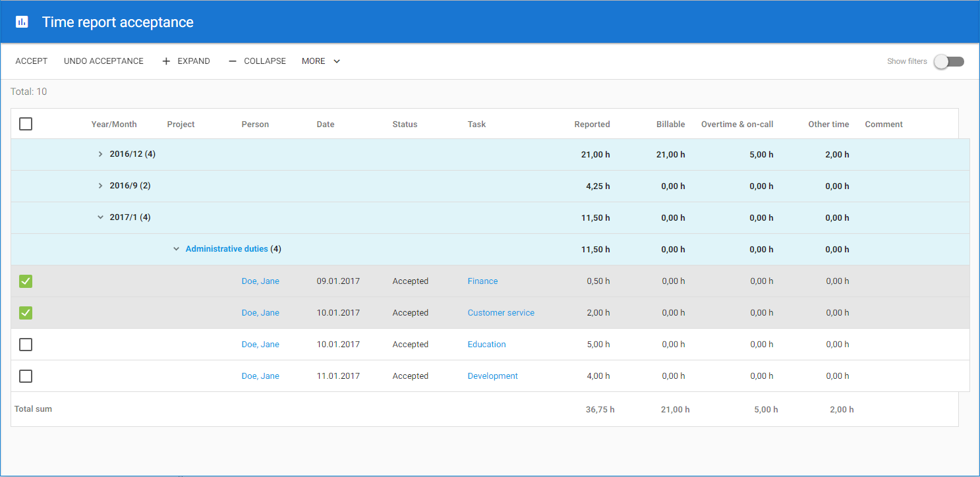Click the 5,00 h reported value in Education row
Screen dimensions: 980x477
(598, 345)
